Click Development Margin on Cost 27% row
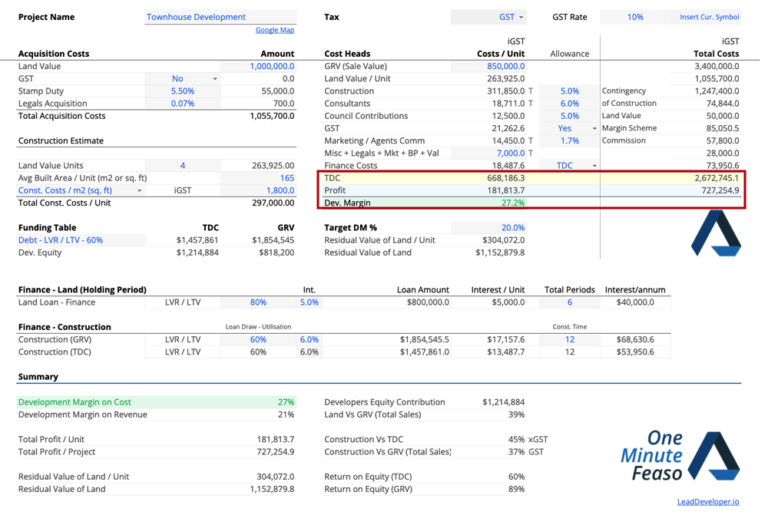The width and height of the screenshot is (768, 515). pos(156,402)
